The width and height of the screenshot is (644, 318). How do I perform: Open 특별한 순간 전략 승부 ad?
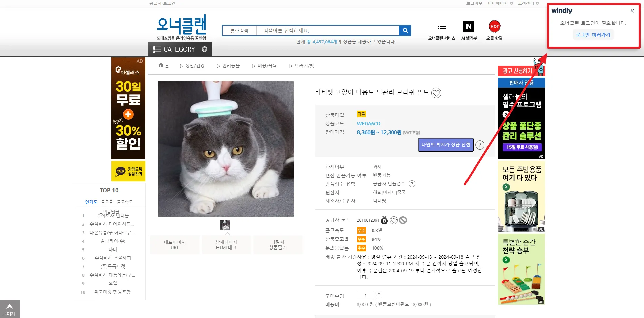tap(521, 269)
